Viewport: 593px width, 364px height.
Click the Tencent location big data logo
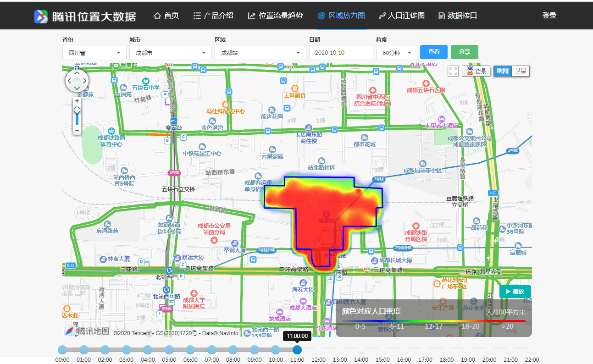85,16
